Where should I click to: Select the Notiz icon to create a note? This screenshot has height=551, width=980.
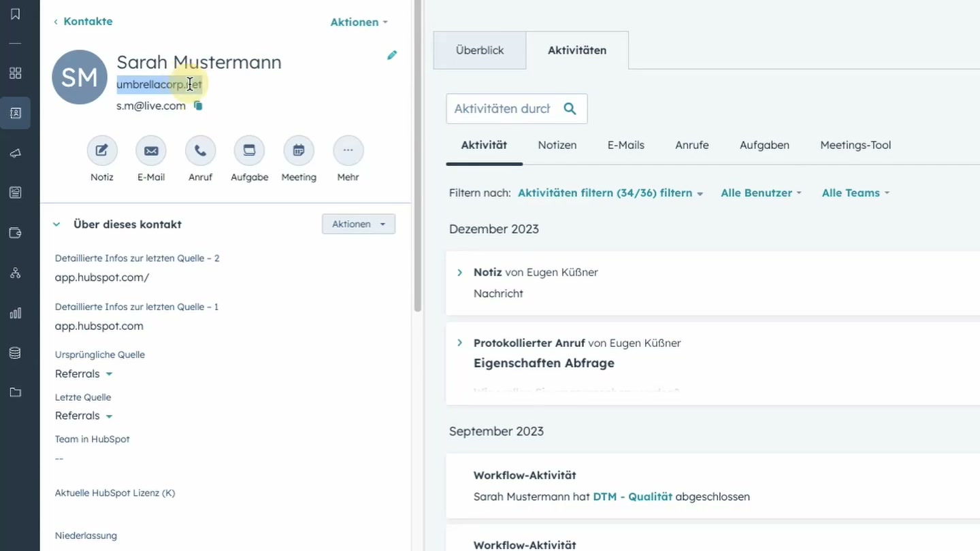pyautogui.click(x=102, y=150)
